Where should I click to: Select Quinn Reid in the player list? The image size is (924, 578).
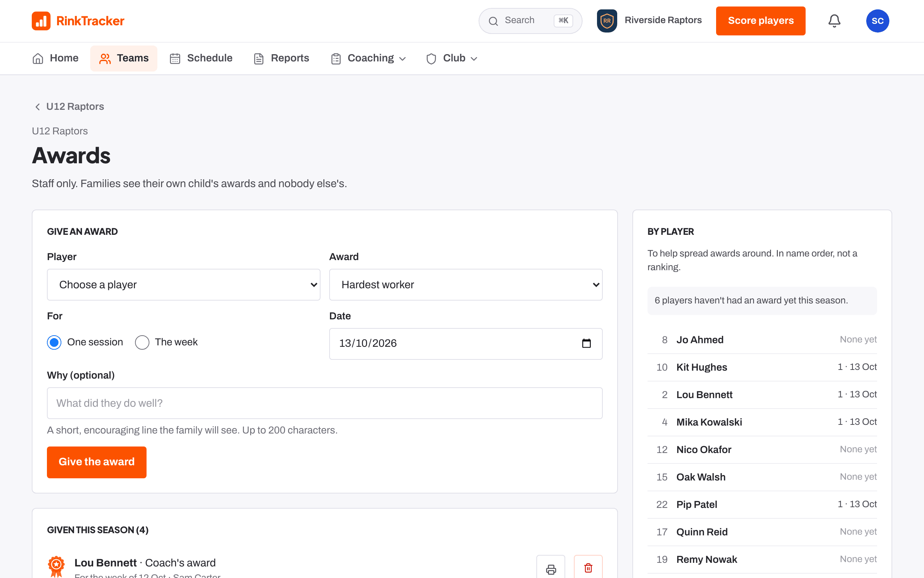click(x=762, y=532)
